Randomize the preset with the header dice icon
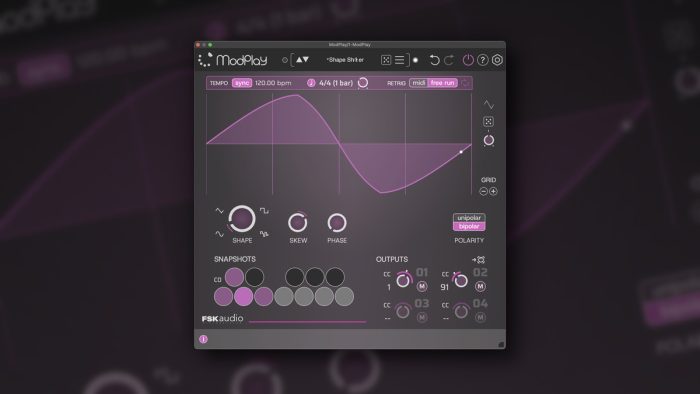 point(386,60)
